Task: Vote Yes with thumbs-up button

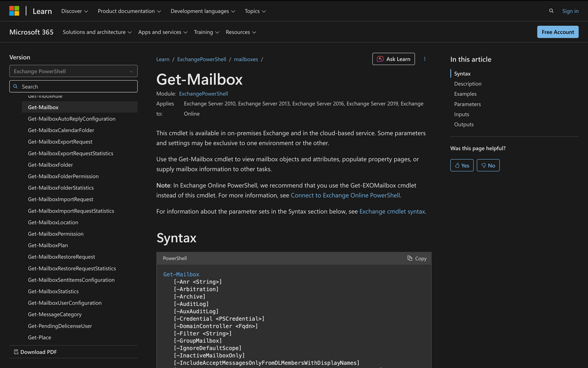Action: tap(462, 165)
